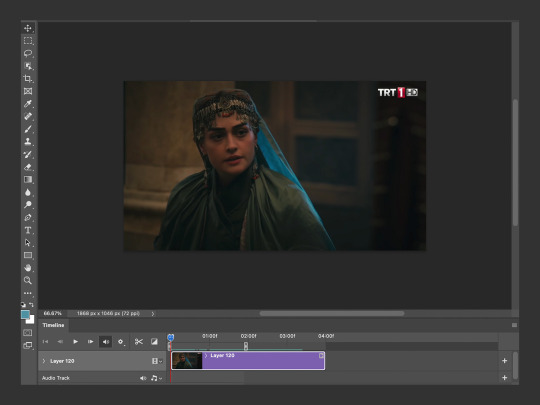Select the Object Selection tool

(x=28, y=66)
